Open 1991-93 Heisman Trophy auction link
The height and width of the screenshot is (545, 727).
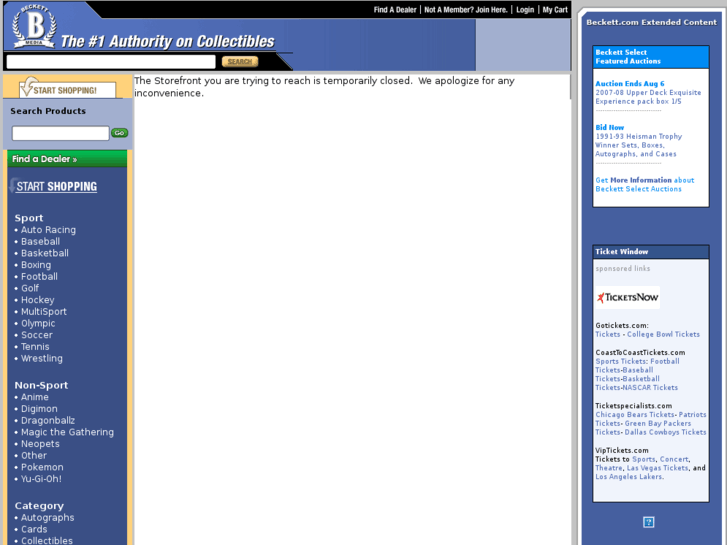(x=638, y=145)
